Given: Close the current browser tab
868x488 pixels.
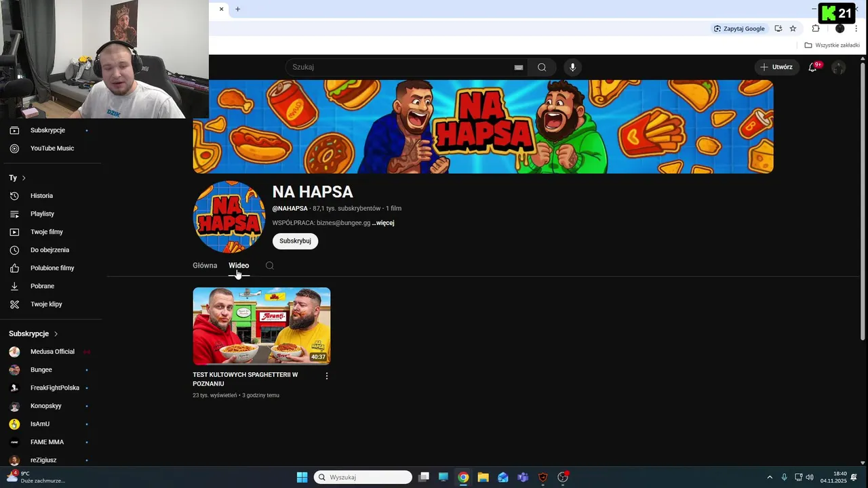Looking at the screenshot, I should tap(221, 9).
